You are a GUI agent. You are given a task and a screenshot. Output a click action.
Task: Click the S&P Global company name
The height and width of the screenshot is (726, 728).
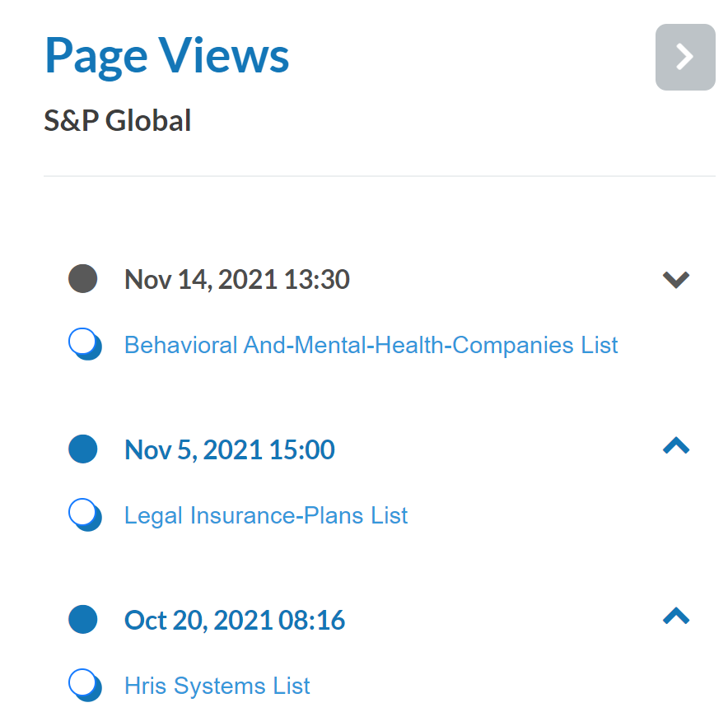(117, 121)
